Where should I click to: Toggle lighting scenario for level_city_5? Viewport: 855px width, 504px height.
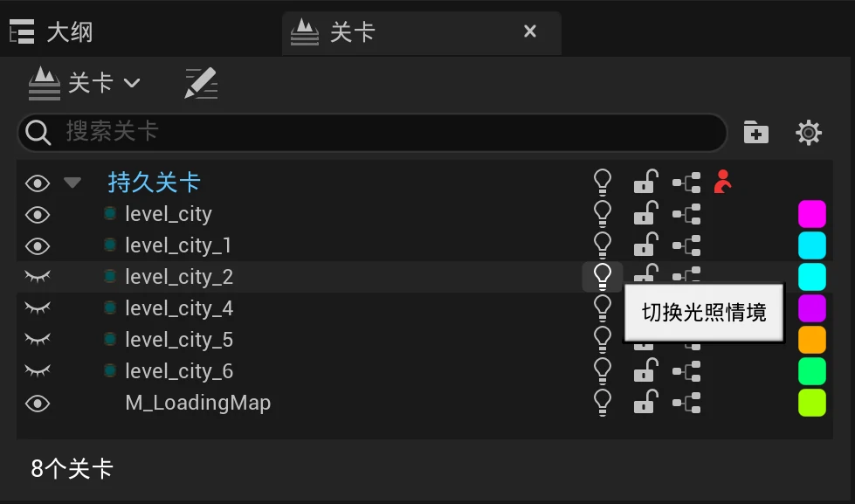pos(603,339)
